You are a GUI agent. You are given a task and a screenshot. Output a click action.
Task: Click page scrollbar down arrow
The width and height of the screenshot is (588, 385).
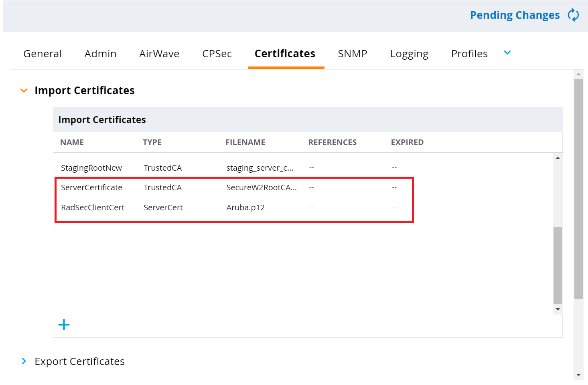pos(578,375)
